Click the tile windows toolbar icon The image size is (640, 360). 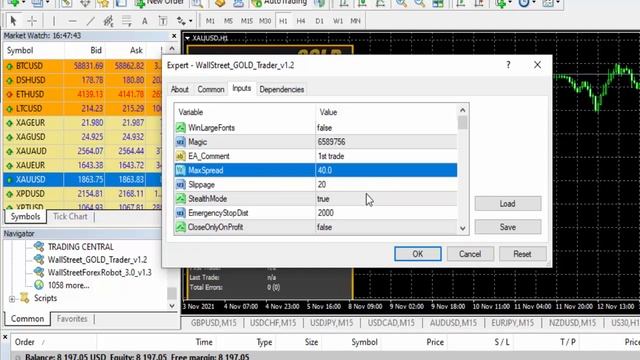point(438,3)
